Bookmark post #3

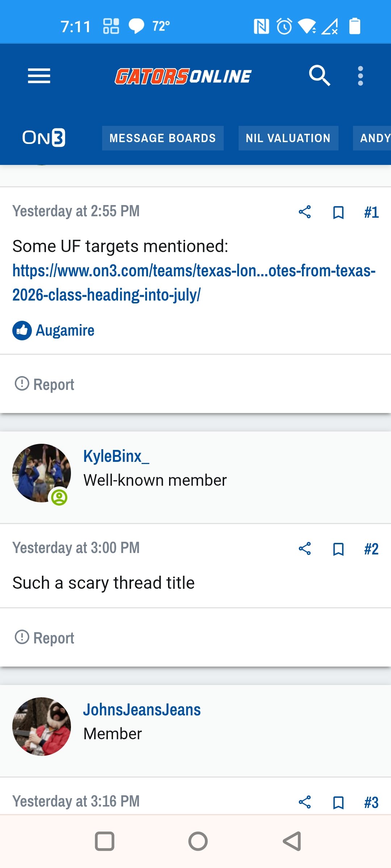338,803
